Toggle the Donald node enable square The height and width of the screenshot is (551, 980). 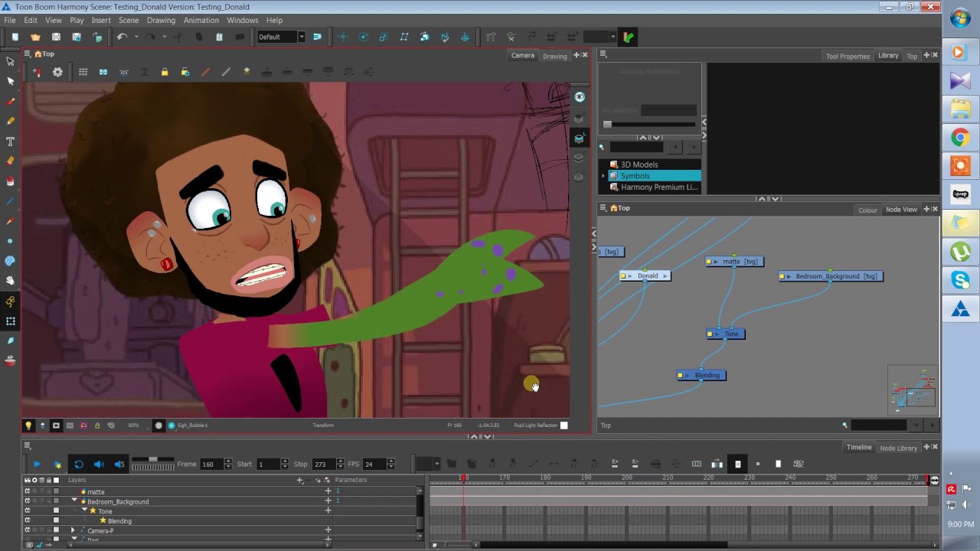(x=623, y=275)
